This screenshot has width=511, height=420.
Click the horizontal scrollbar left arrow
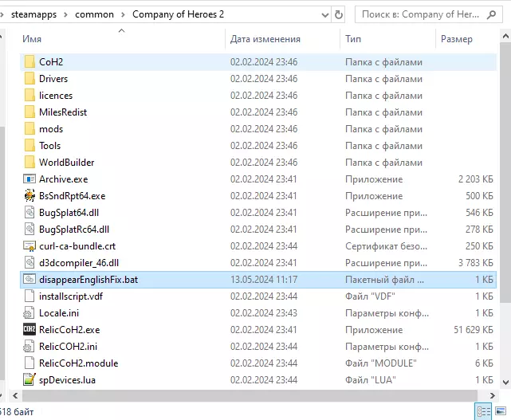pos(15,395)
